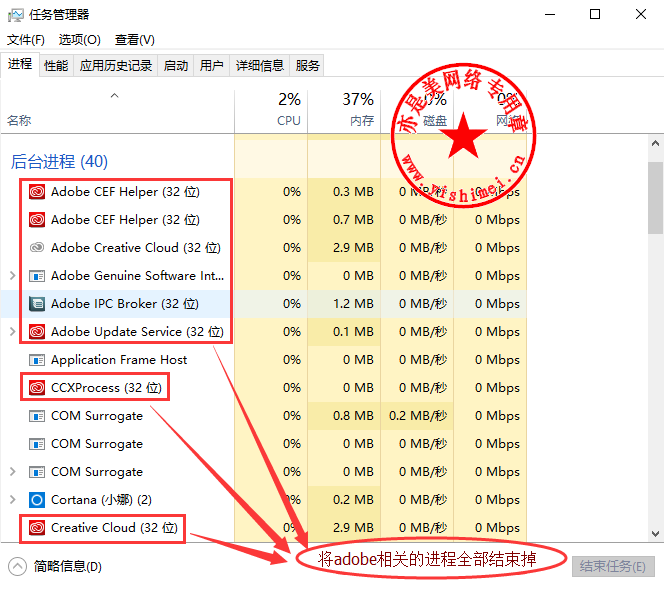Switch to the 用户 tab

(x=211, y=66)
